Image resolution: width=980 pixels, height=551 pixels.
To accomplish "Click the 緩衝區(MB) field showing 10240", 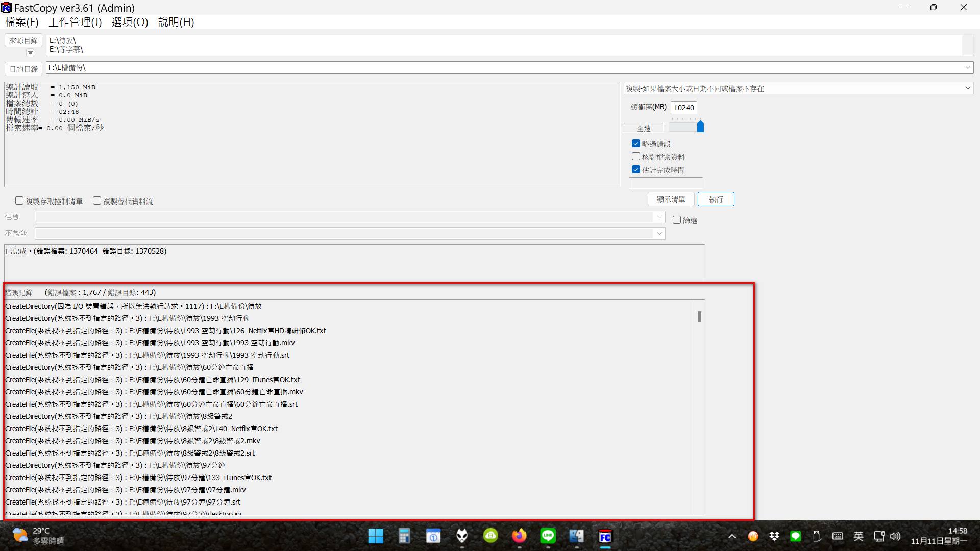I will (684, 107).
